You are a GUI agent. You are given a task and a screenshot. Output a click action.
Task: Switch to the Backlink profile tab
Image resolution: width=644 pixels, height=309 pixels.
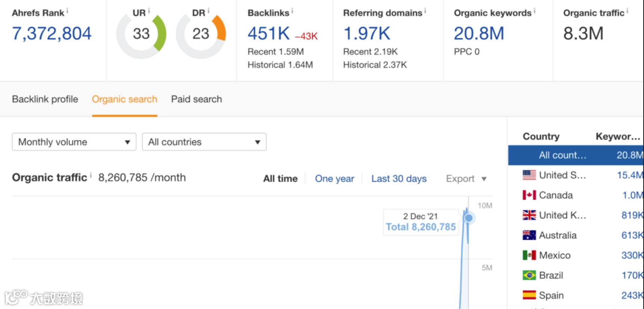[x=45, y=99]
